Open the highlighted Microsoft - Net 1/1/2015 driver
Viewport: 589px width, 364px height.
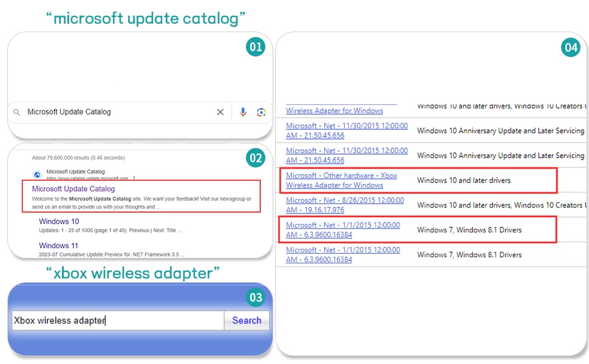(x=345, y=229)
